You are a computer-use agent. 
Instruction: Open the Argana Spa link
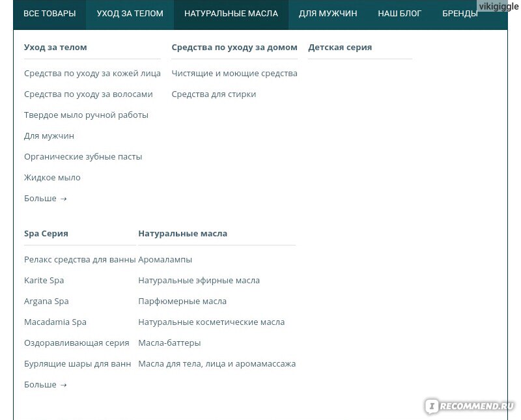point(46,301)
